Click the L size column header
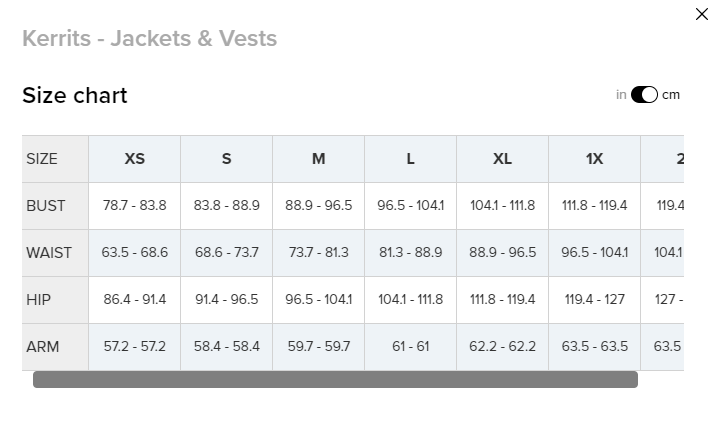Image resolution: width=716 pixels, height=437 pixels. pyautogui.click(x=411, y=159)
